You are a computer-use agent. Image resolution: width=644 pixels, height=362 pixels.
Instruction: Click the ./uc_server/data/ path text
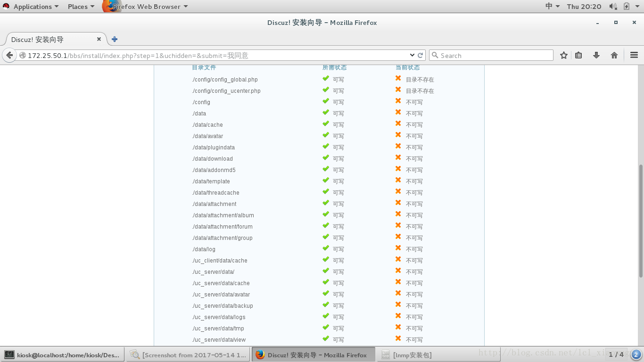[213, 272]
